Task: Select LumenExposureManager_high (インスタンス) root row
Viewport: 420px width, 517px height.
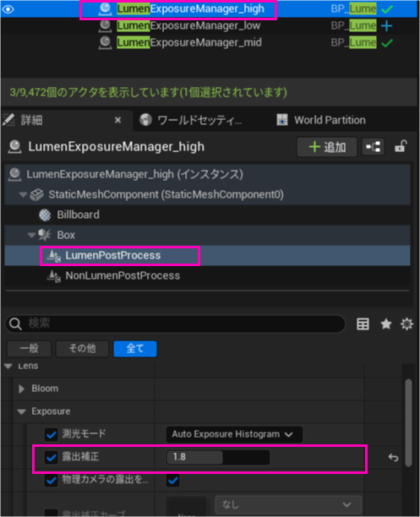Action: [208, 174]
